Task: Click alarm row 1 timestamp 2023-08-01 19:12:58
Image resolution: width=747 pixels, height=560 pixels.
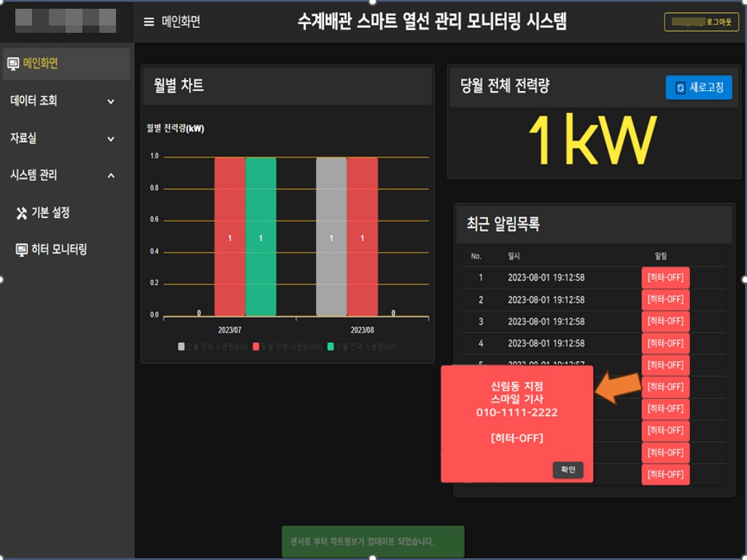Action: click(x=546, y=278)
